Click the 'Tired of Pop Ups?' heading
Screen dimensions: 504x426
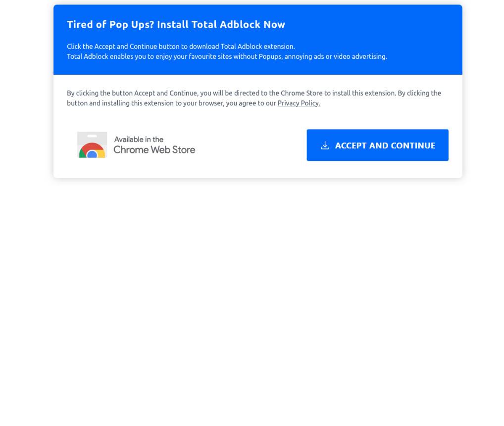[110, 25]
